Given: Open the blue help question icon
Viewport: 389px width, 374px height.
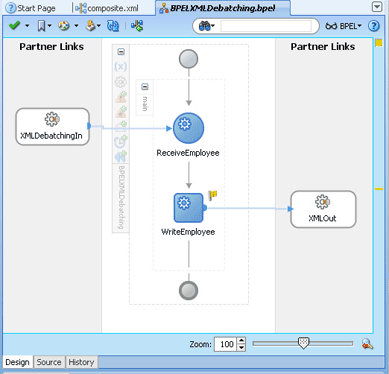Looking at the screenshot, I should pos(374,26).
